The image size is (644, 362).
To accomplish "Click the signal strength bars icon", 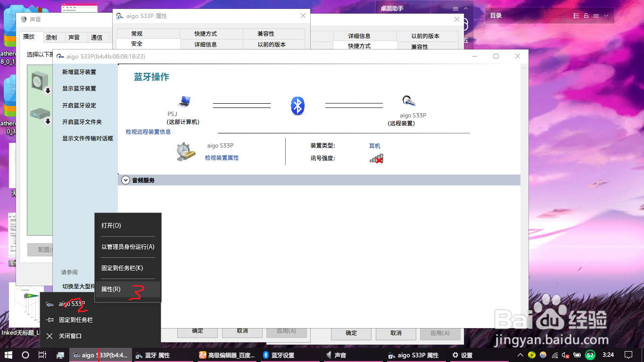I will (376, 159).
